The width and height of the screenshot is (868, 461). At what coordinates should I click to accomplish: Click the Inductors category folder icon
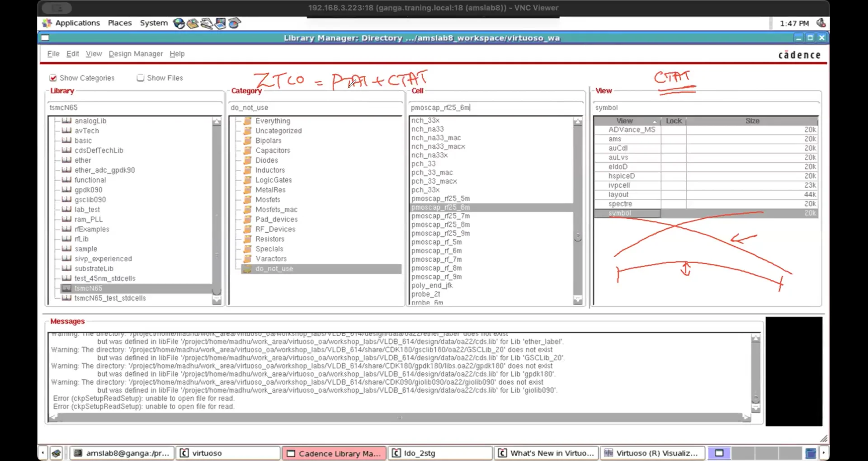coord(247,170)
